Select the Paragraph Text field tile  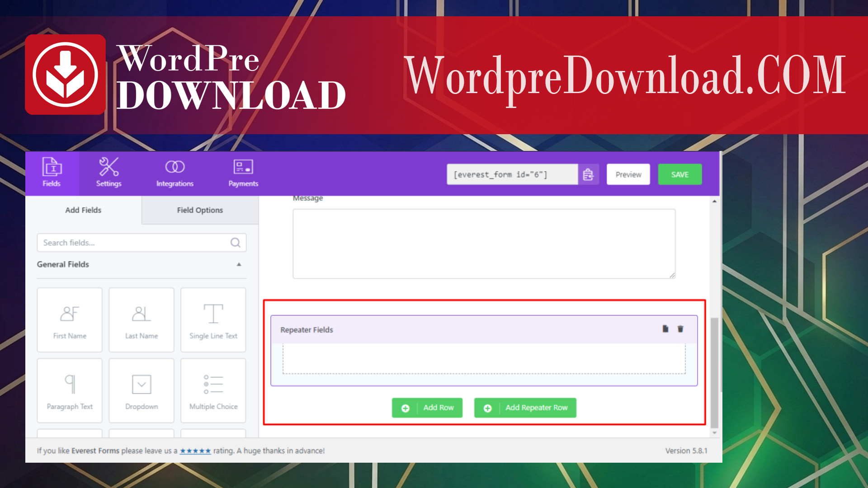coord(70,390)
